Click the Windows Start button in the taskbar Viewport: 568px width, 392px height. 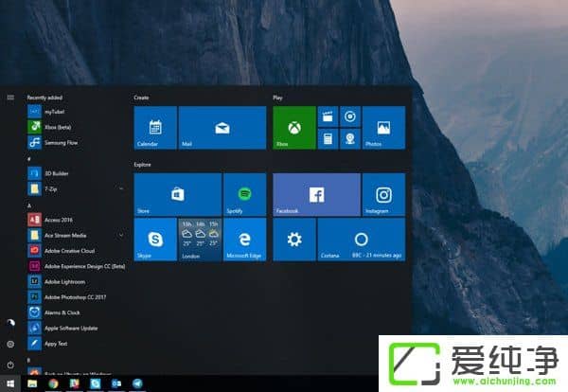point(10,383)
